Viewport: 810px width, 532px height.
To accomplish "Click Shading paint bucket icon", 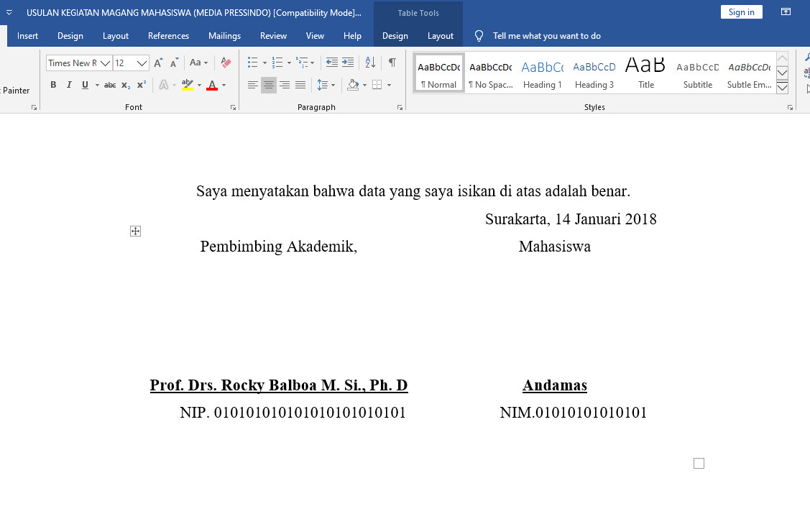I will tap(354, 86).
